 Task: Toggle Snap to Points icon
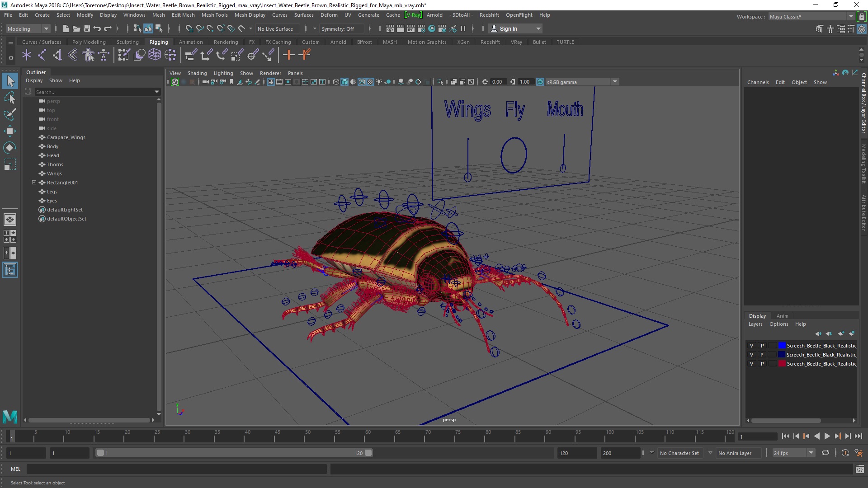(x=210, y=28)
